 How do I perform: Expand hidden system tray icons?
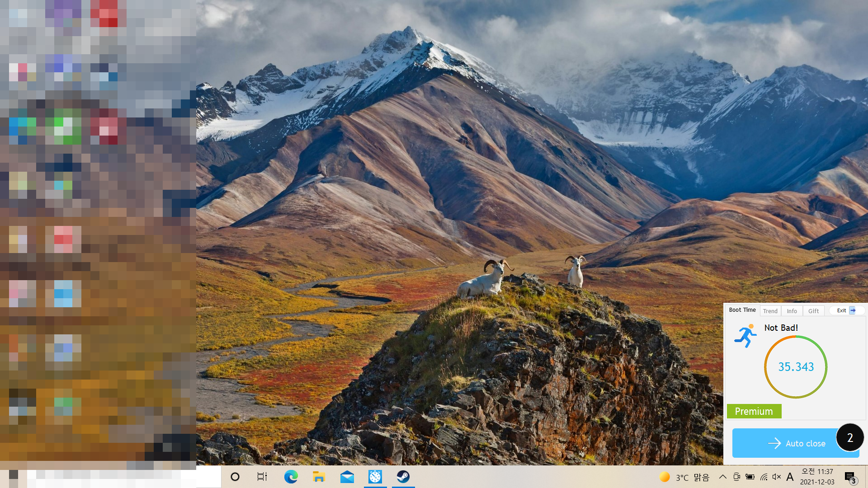tap(722, 477)
